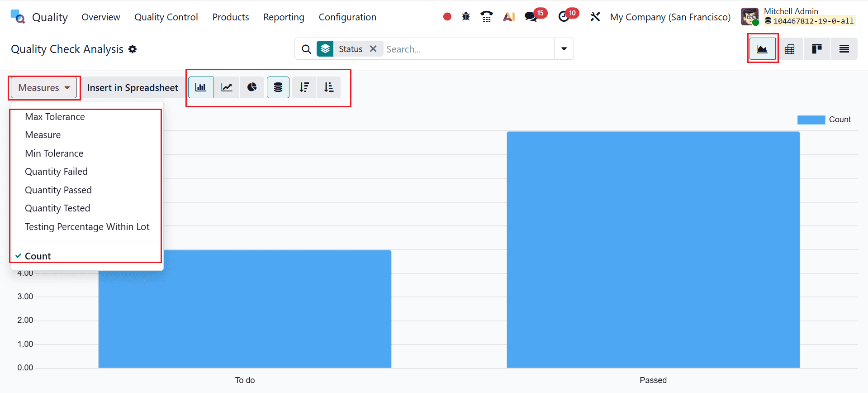
Task: Open the debug bug icon menu
Action: pos(466,17)
